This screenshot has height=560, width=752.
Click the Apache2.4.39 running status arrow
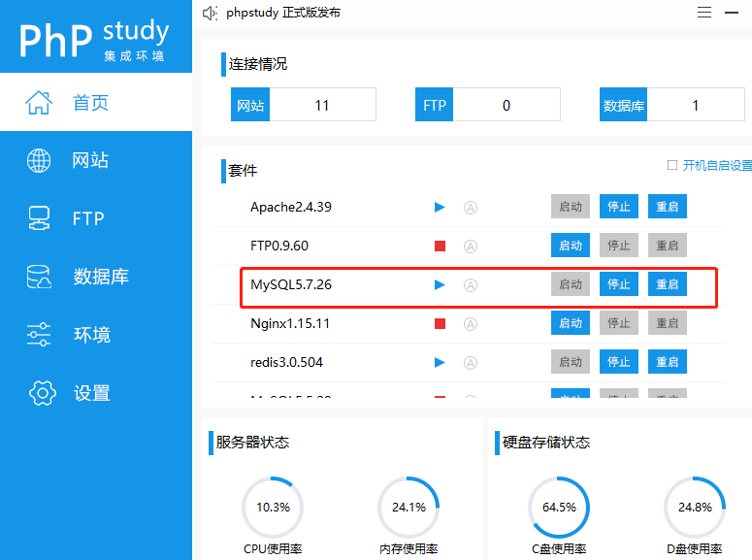pos(440,208)
